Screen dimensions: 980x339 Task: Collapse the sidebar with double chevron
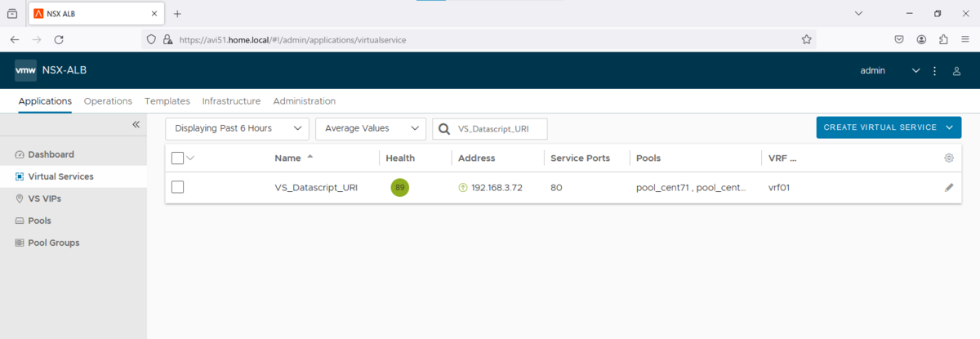(136, 124)
